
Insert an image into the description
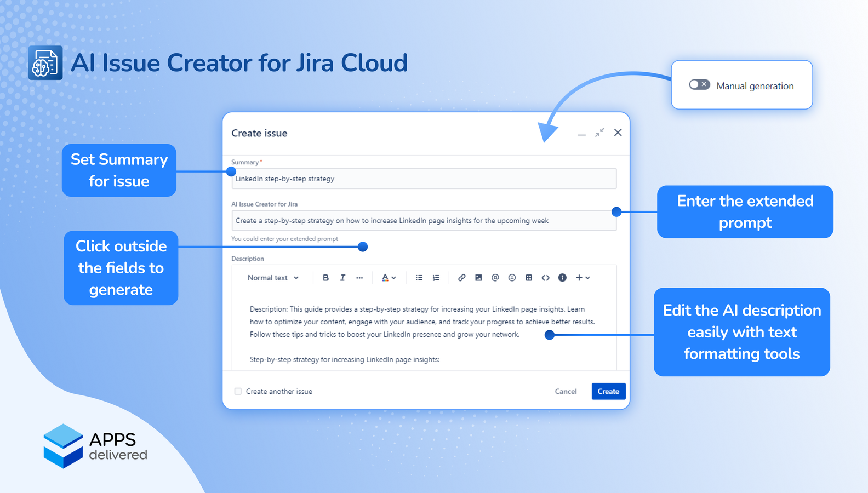pyautogui.click(x=478, y=278)
